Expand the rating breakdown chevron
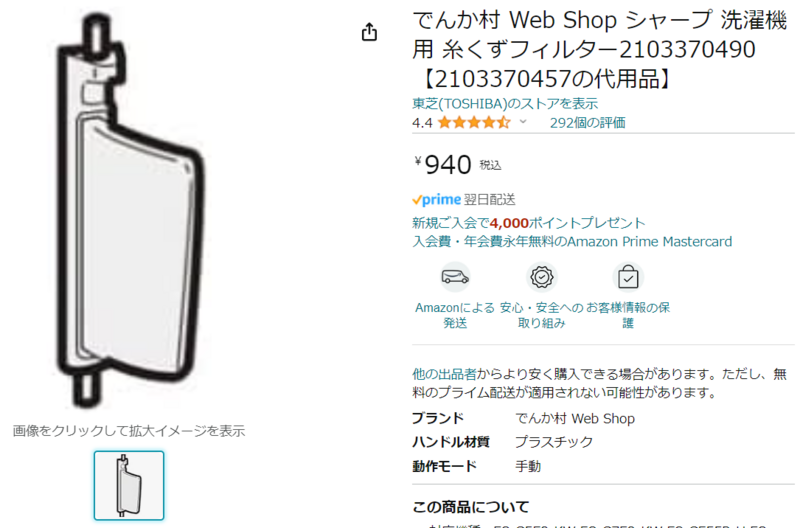800x528 pixels. (523, 122)
